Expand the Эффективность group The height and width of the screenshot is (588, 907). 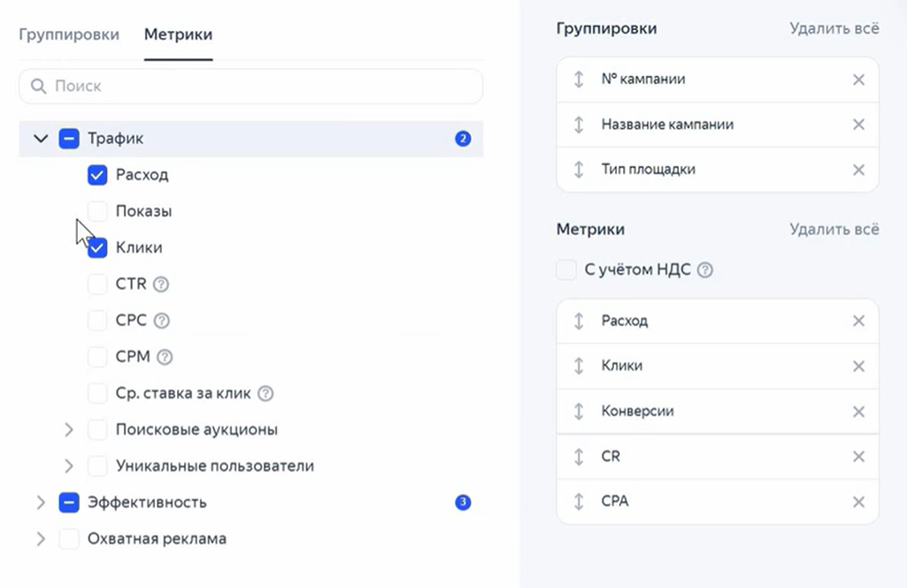40,502
